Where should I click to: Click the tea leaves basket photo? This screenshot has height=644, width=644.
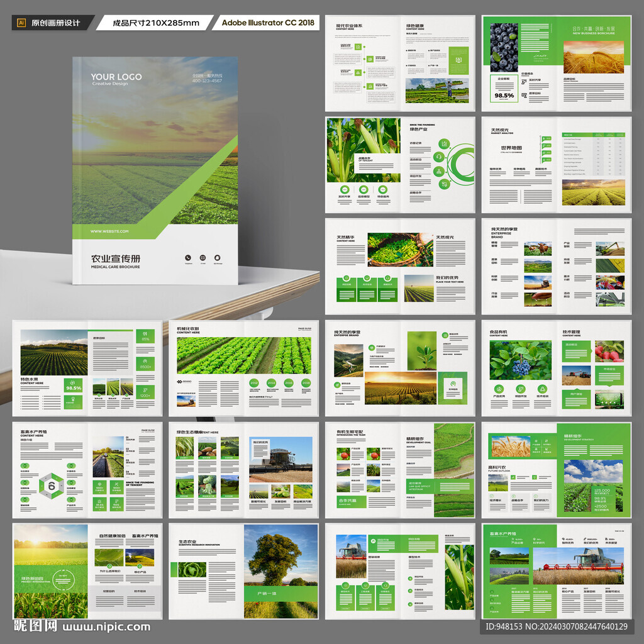point(401,250)
